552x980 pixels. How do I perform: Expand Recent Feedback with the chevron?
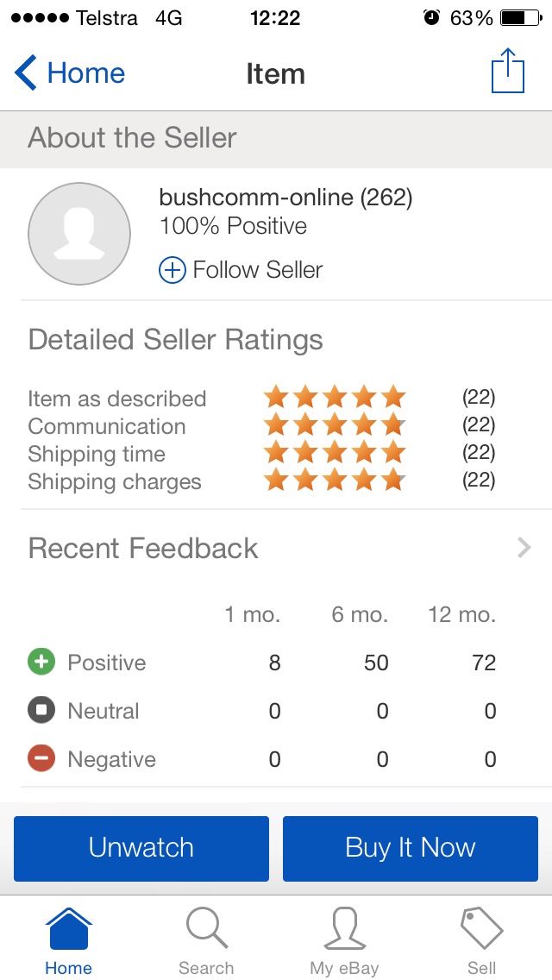tap(524, 548)
